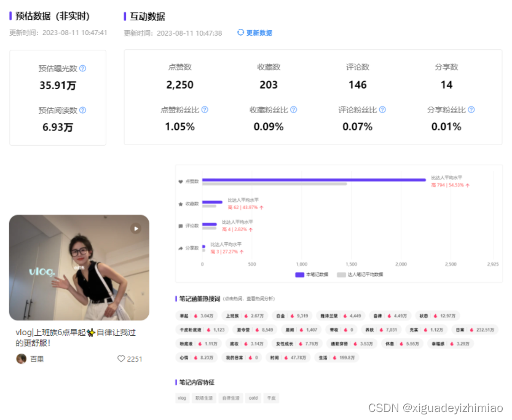Open help icon beside 收藏粉丝比
This screenshot has height=420, width=512.
(x=294, y=109)
